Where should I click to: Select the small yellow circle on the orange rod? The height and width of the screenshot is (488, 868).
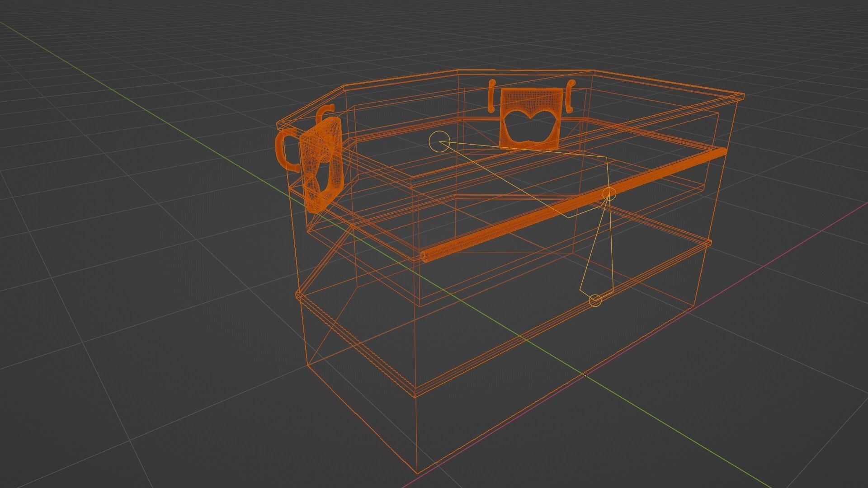609,194
